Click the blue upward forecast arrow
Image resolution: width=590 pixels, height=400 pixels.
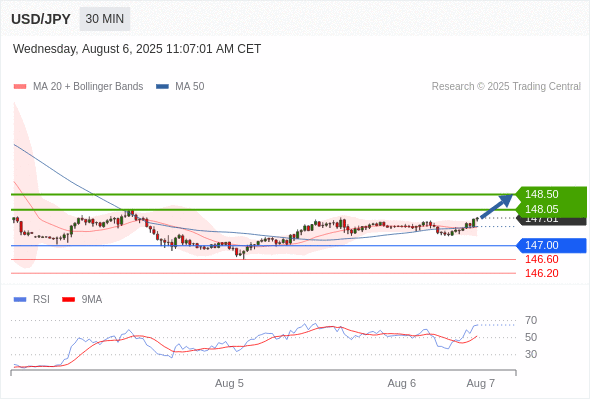tap(497, 206)
